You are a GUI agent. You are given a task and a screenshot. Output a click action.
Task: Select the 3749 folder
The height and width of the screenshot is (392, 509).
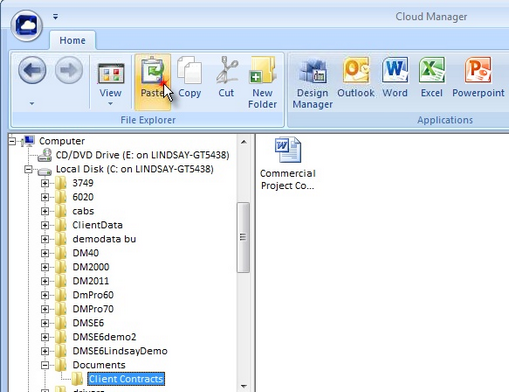pos(83,183)
